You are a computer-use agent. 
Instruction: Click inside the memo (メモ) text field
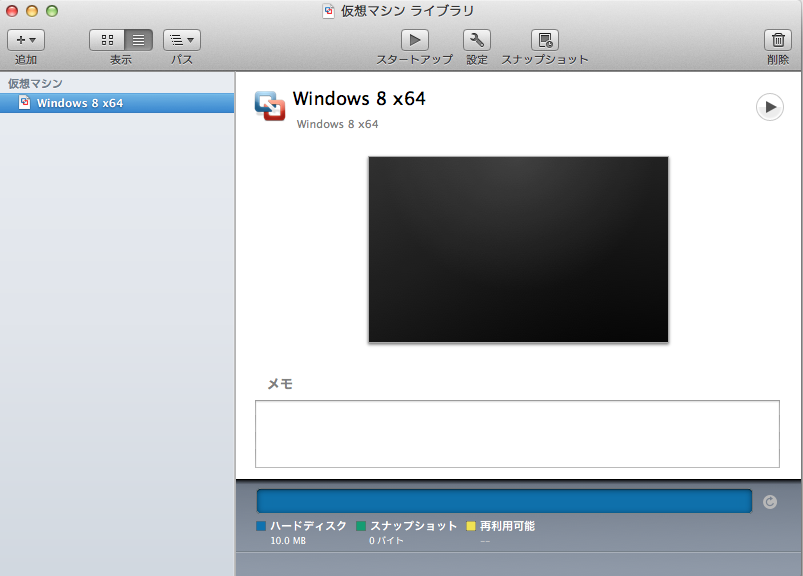[517, 434]
